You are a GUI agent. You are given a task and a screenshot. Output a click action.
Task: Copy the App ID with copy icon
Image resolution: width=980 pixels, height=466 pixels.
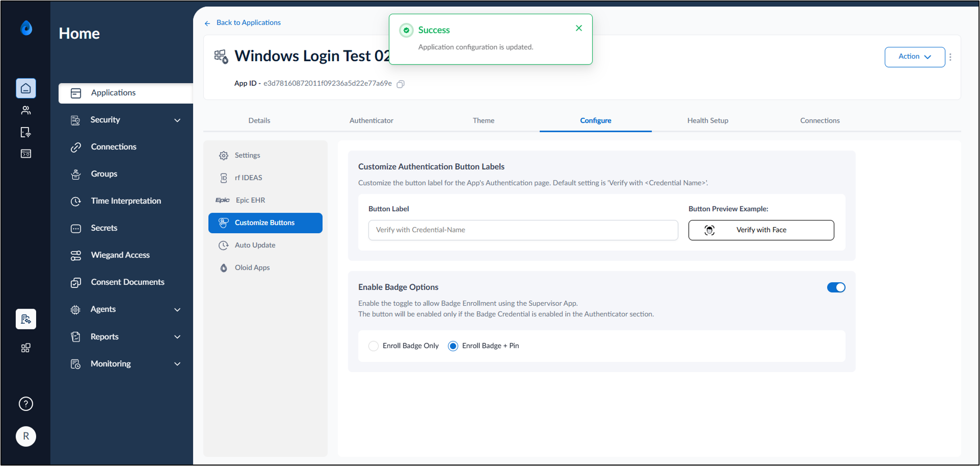coord(401,84)
